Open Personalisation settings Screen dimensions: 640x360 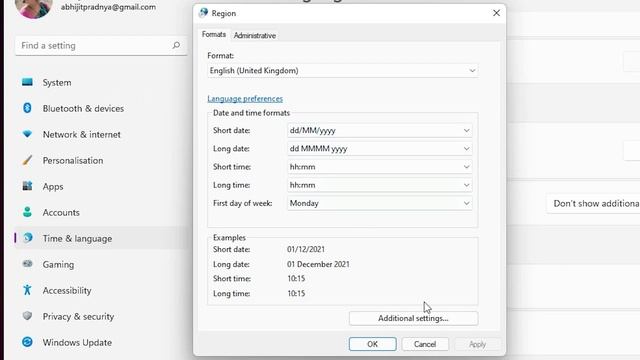tap(101, 160)
